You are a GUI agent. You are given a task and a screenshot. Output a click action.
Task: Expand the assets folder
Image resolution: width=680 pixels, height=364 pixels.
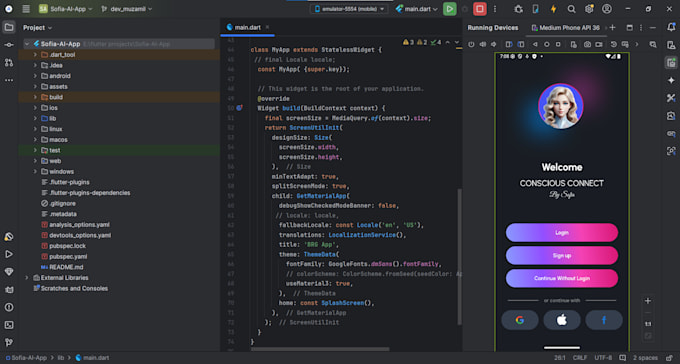click(35, 86)
